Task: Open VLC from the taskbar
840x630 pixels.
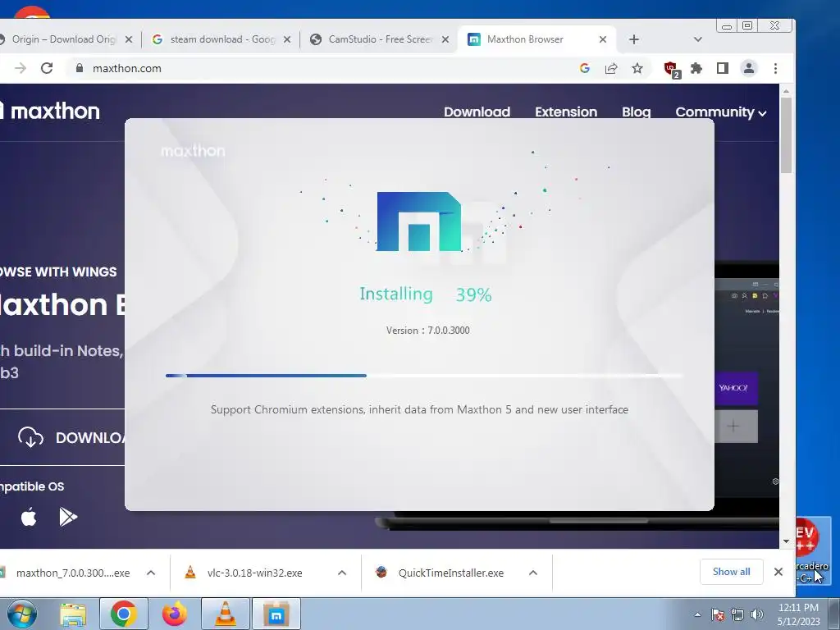Action: [225, 614]
